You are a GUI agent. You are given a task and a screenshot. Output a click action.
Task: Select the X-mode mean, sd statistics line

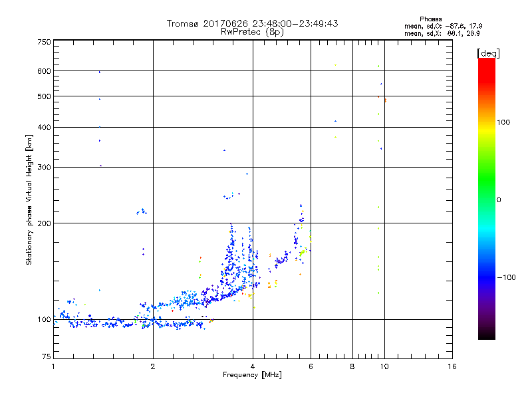pyautogui.click(x=434, y=33)
